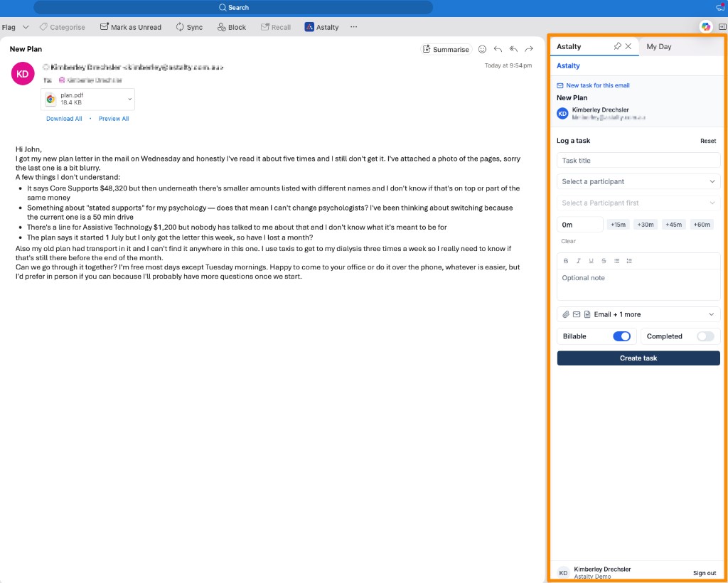728x583 pixels.
Task: Pin the Astalty pane
Action: [x=617, y=46]
